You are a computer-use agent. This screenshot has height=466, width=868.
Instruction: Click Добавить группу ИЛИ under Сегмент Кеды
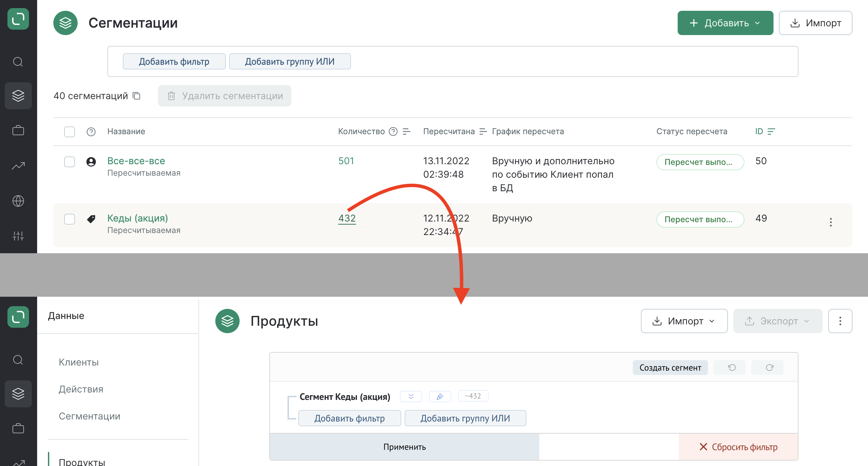pos(465,418)
